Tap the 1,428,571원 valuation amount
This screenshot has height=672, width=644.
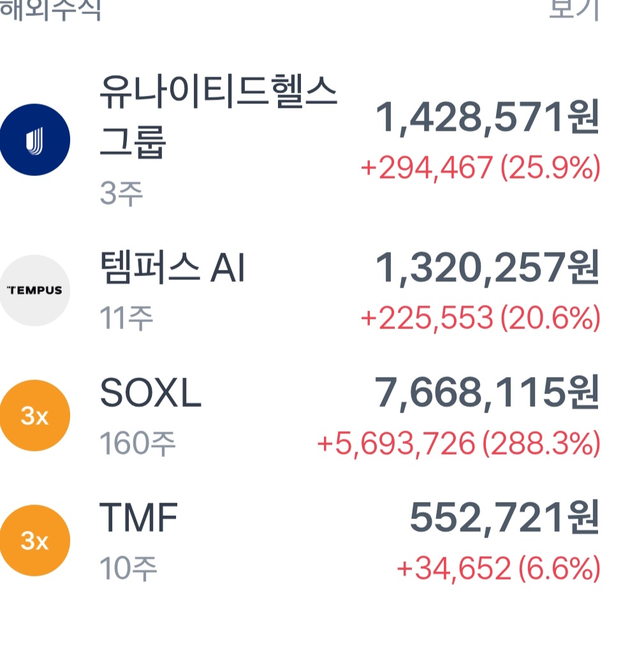coord(487,117)
